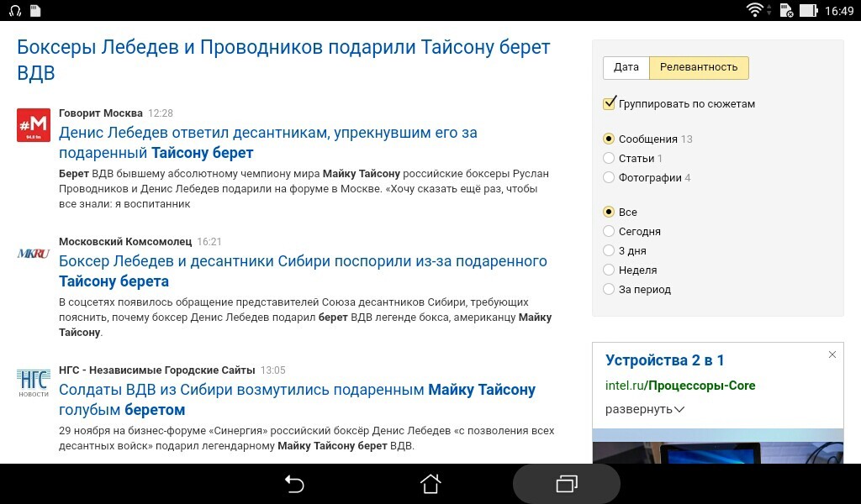Tap the Android back navigation button

(294, 484)
